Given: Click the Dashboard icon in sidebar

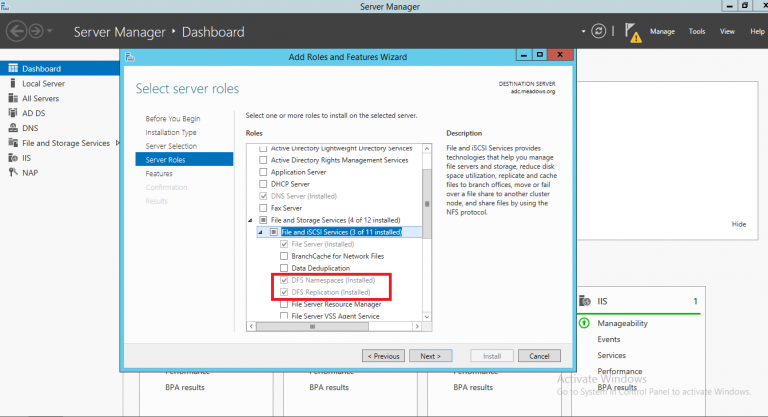Looking at the screenshot, I should click(13, 68).
